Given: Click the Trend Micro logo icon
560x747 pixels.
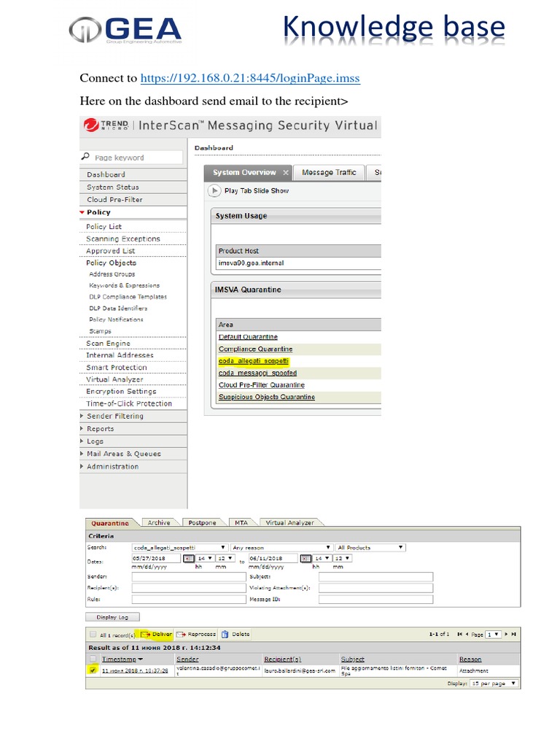Looking at the screenshot, I should (91, 125).
